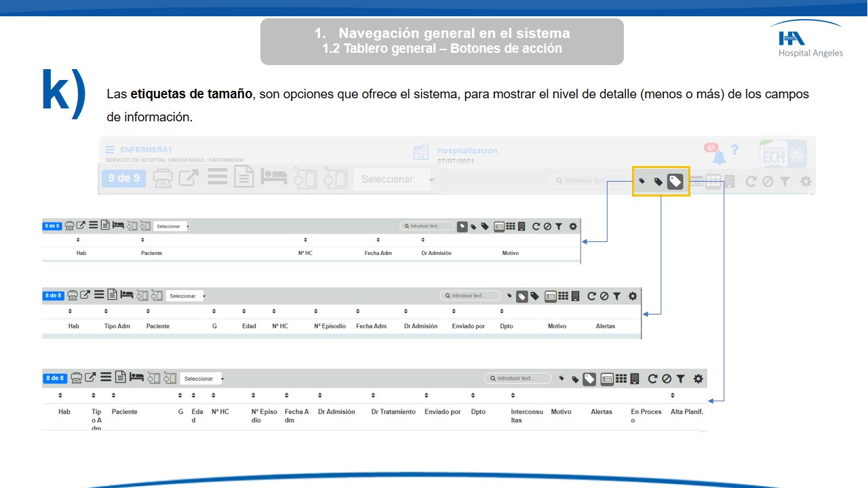
Task: Click the hospital bed icon in top toolbar
Action: tap(274, 178)
